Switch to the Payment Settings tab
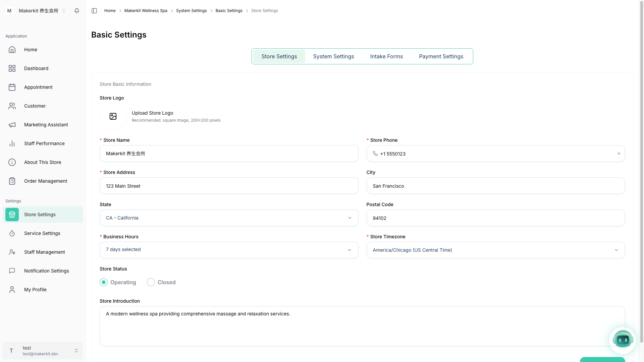 coord(441,56)
